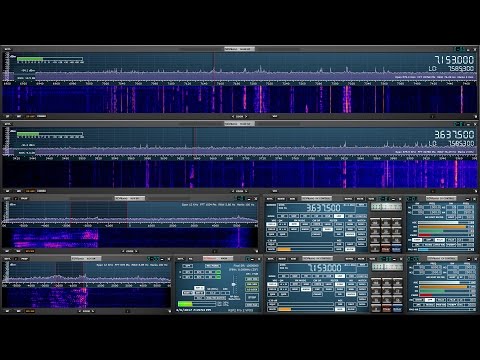
Task: Open EXW tab in 3.637.500 RX Control panel
Action: click(292, 199)
